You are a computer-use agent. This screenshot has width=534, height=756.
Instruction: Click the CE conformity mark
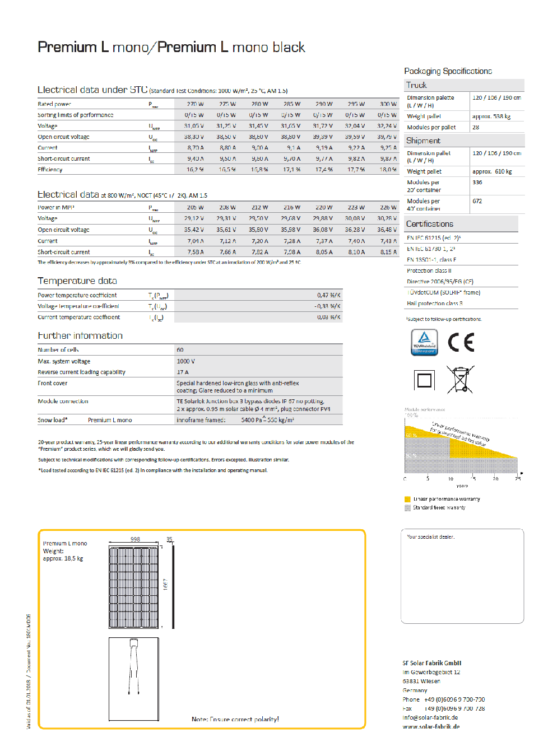tap(461, 342)
